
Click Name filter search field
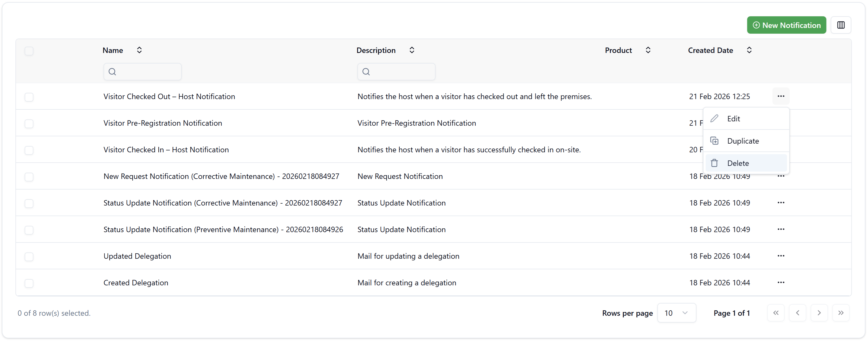(143, 71)
